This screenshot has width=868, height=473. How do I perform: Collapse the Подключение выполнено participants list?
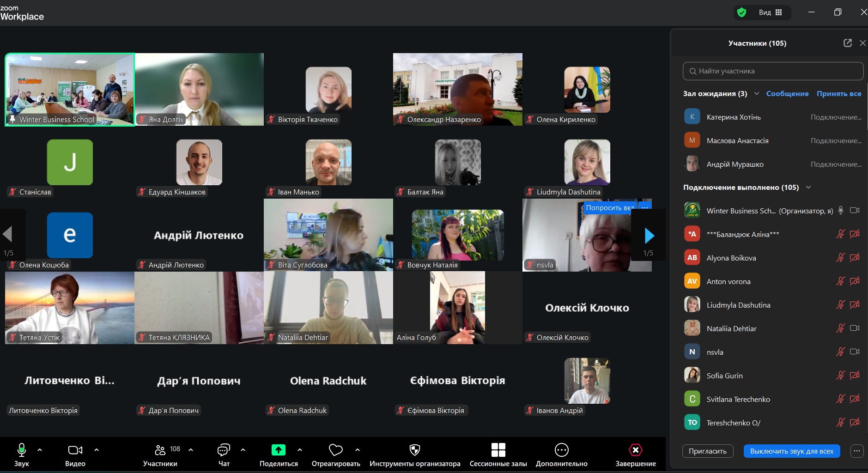[x=808, y=188]
